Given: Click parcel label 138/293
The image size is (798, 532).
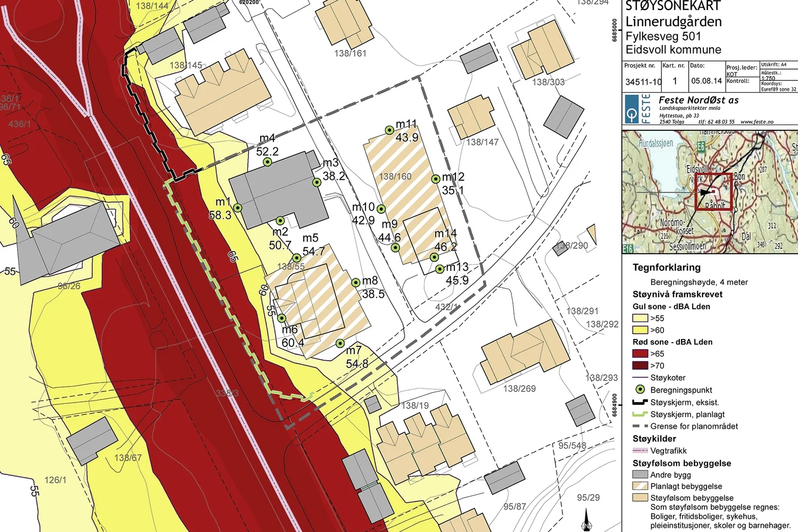Looking at the screenshot, I should [x=602, y=378].
